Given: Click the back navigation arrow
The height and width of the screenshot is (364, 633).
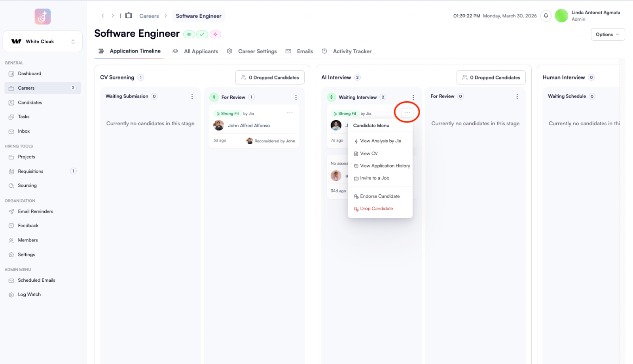Looking at the screenshot, I should 103,16.
